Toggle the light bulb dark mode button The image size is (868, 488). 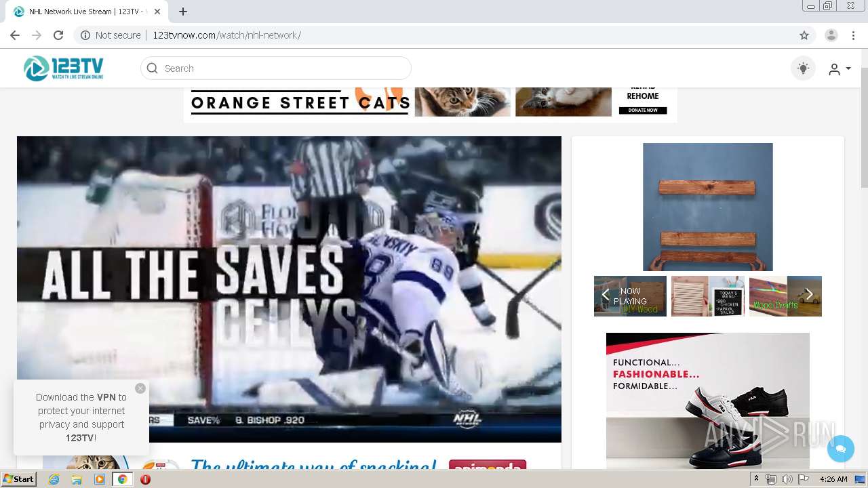(803, 68)
